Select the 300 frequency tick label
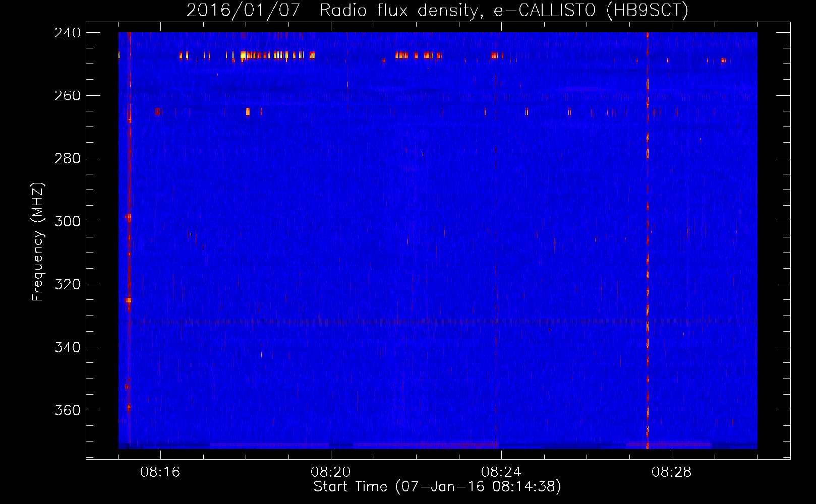This screenshot has height=504, width=816. 68,222
